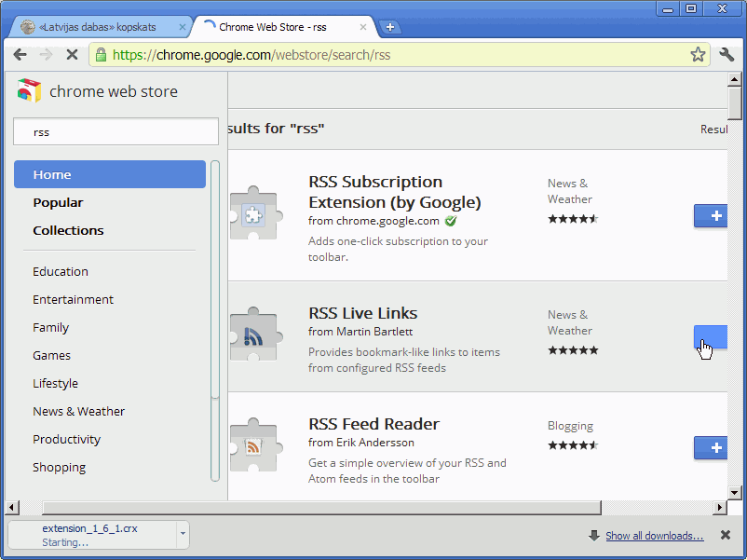Viewport: 747px width, 560px height.
Task: Click the rss search field
Action: [x=115, y=132]
